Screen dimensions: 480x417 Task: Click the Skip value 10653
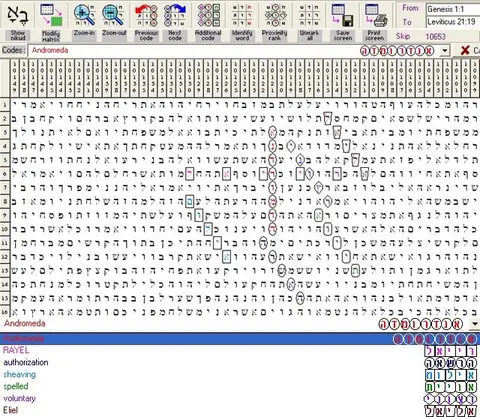pos(435,36)
